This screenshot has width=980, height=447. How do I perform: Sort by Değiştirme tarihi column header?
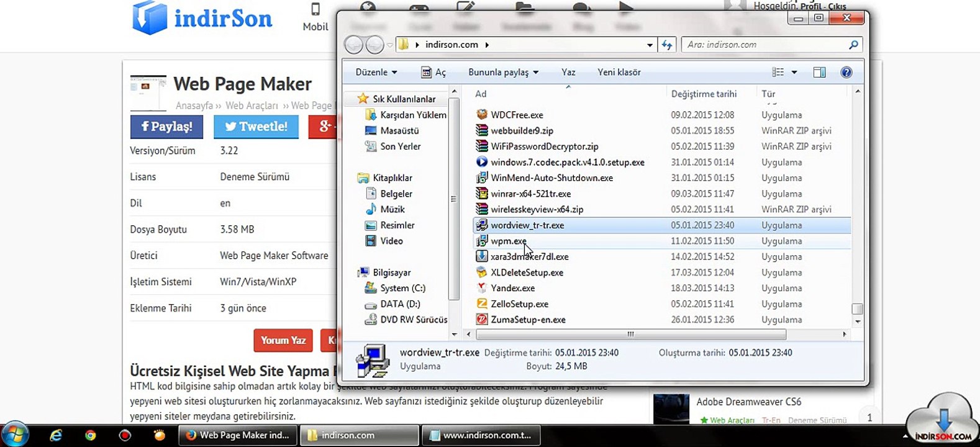(704, 94)
